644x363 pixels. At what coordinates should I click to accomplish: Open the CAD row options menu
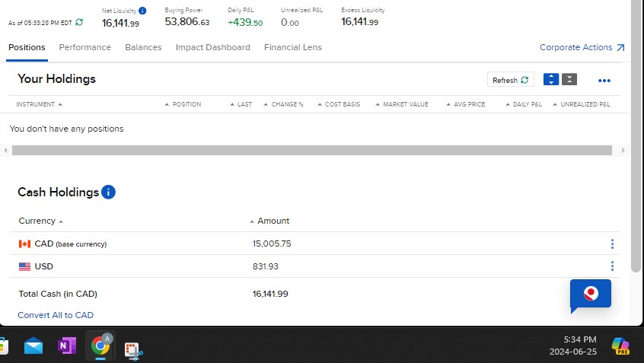612,244
